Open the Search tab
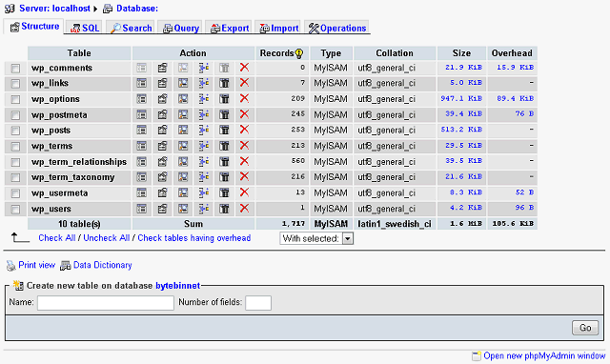The image size is (610, 364). point(131,28)
